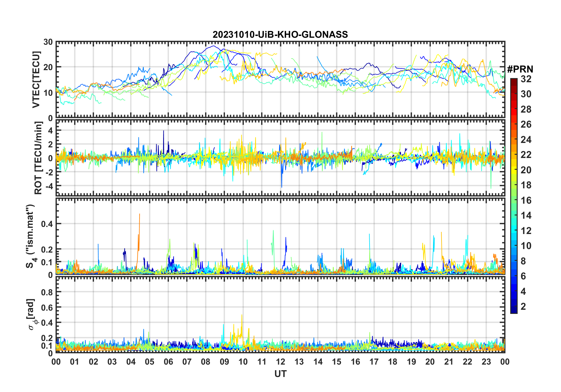Click inside the VTEC plot panel
561x392 pixels.
tap(280, 80)
